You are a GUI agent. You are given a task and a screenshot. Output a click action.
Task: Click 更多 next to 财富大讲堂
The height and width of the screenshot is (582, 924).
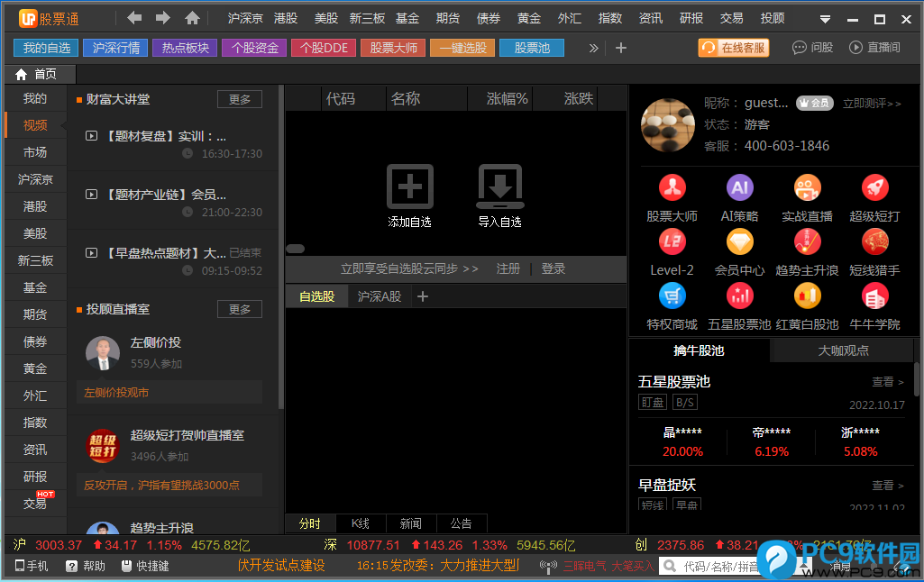[239, 99]
